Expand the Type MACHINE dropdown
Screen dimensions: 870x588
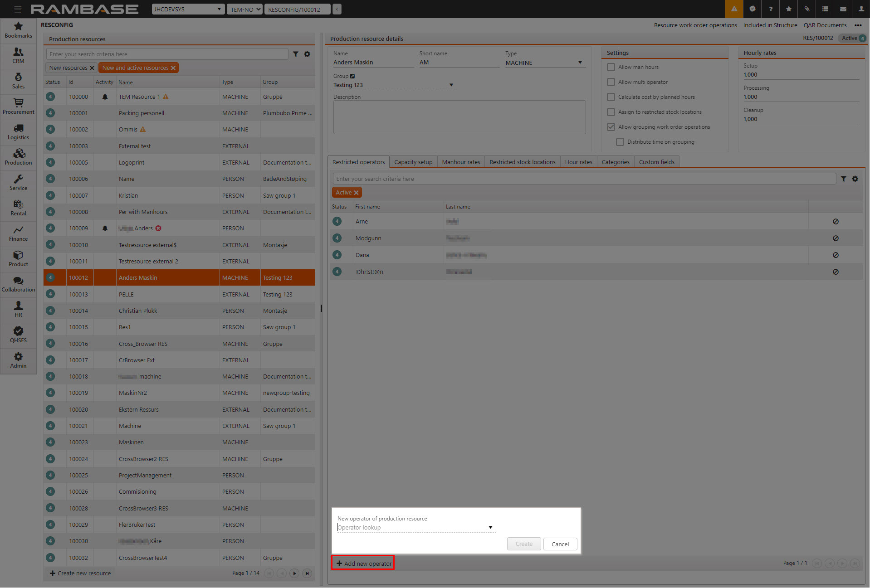580,63
